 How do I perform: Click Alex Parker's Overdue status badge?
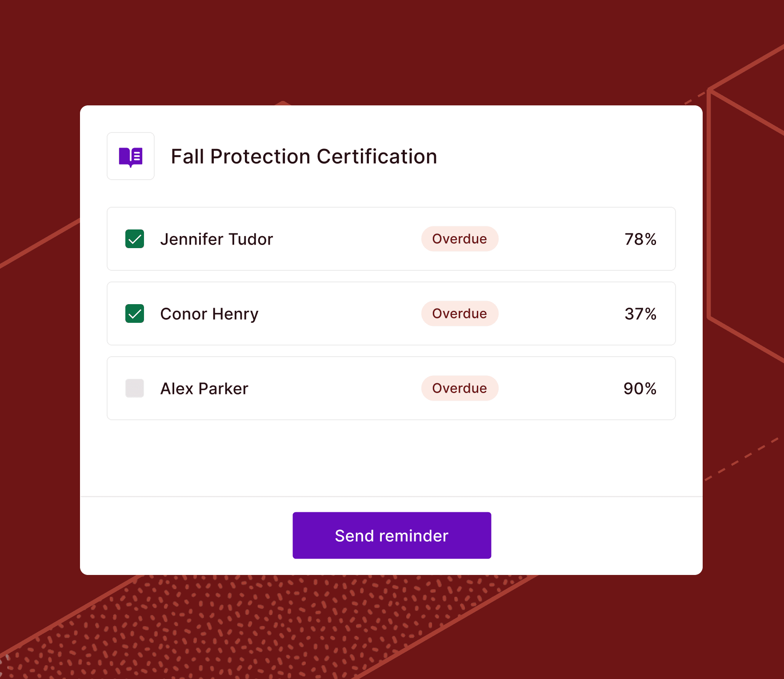(x=460, y=388)
